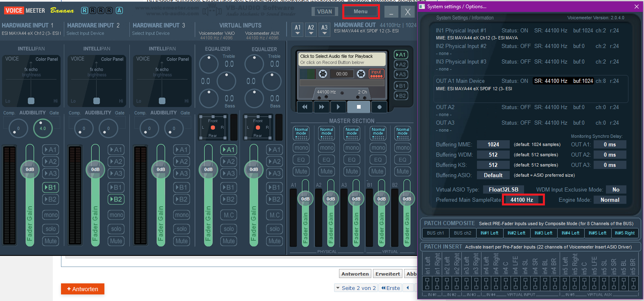Select BUS ch1 in Patch Composite
644x301 pixels.
pos(435,233)
